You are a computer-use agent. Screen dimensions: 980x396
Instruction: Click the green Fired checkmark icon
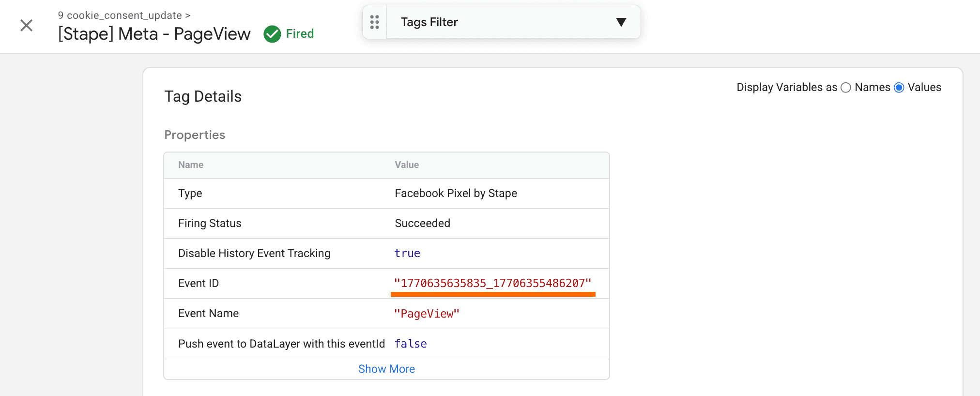272,34
